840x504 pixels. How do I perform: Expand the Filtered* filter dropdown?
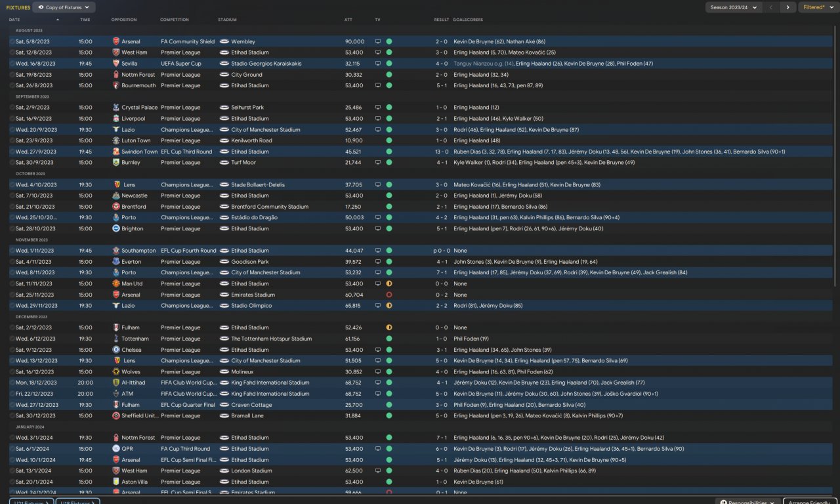tap(818, 7)
